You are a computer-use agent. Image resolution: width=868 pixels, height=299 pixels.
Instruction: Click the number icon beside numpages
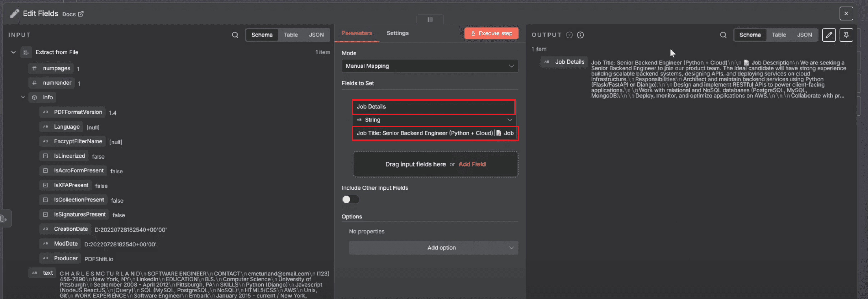pyautogui.click(x=34, y=69)
